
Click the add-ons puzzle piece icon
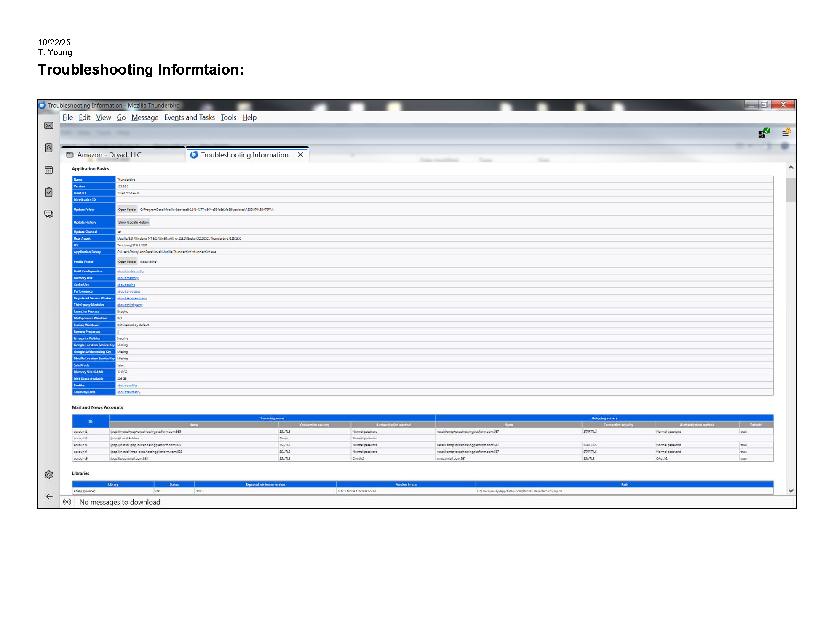[763, 133]
